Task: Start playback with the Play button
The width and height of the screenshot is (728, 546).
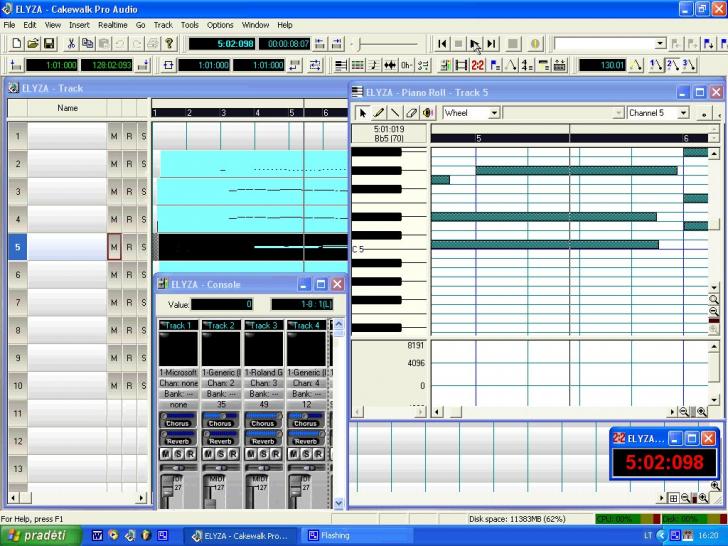Action: (475, 44)
